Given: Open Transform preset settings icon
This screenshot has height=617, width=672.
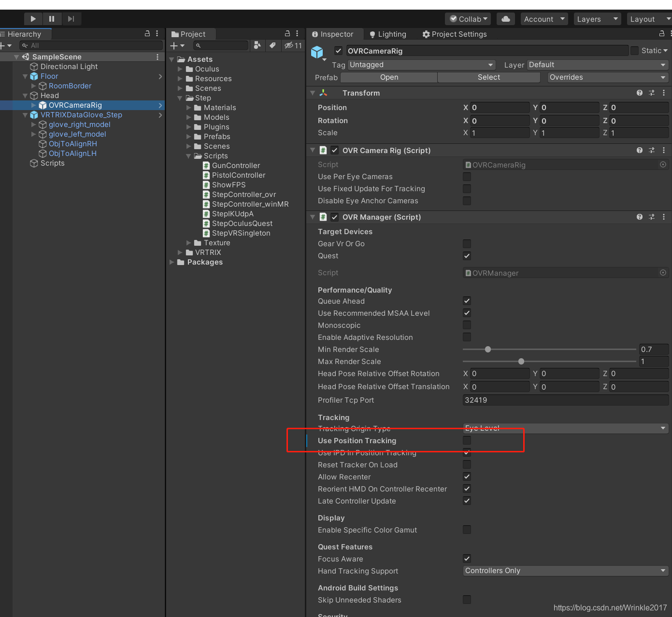Looking at the screenshot, I should [x=652, y=93].
